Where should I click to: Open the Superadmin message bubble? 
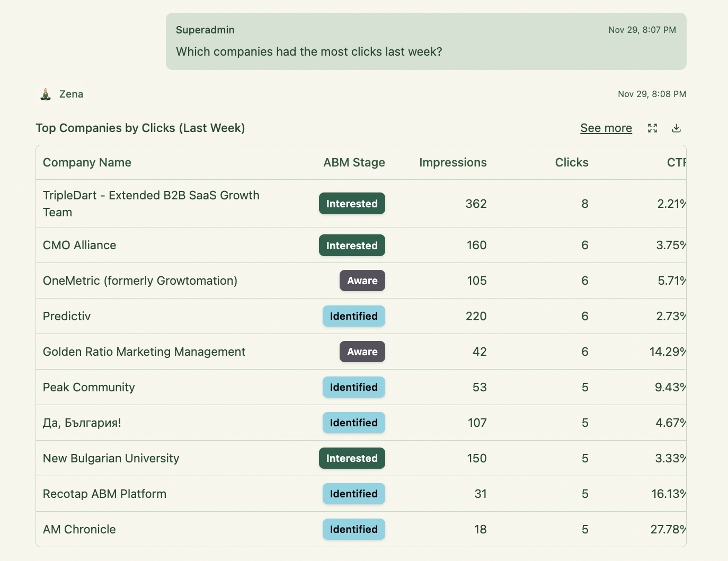point(425,41)
